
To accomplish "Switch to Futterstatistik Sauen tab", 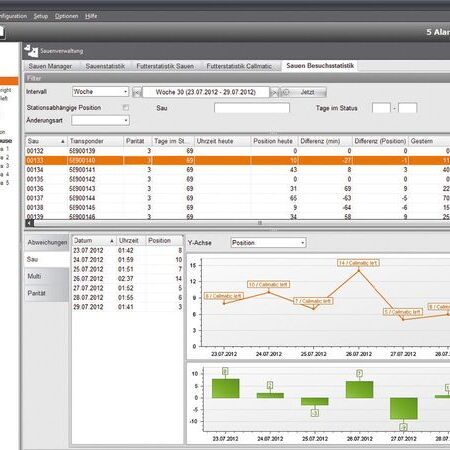I will pos(165,66).
